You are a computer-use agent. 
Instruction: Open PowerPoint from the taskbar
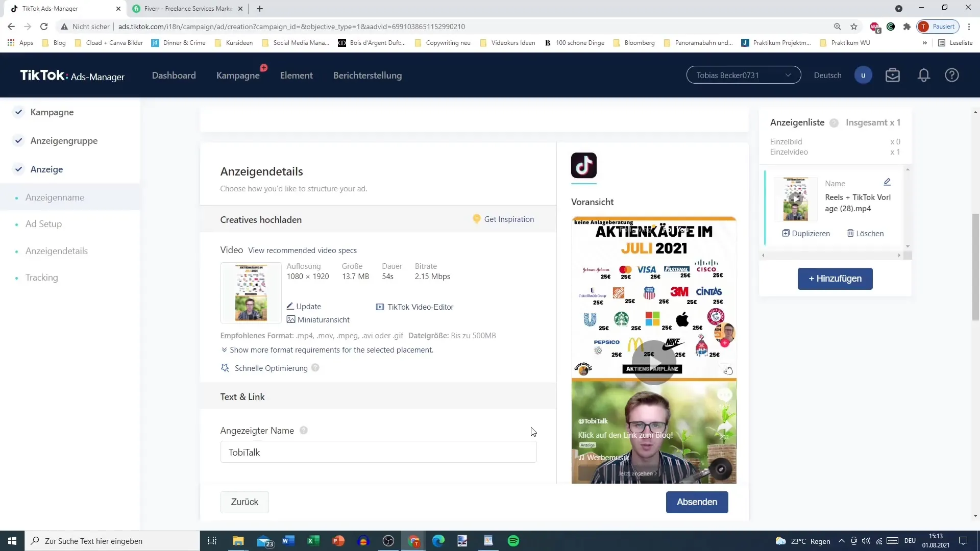(338, 541)
